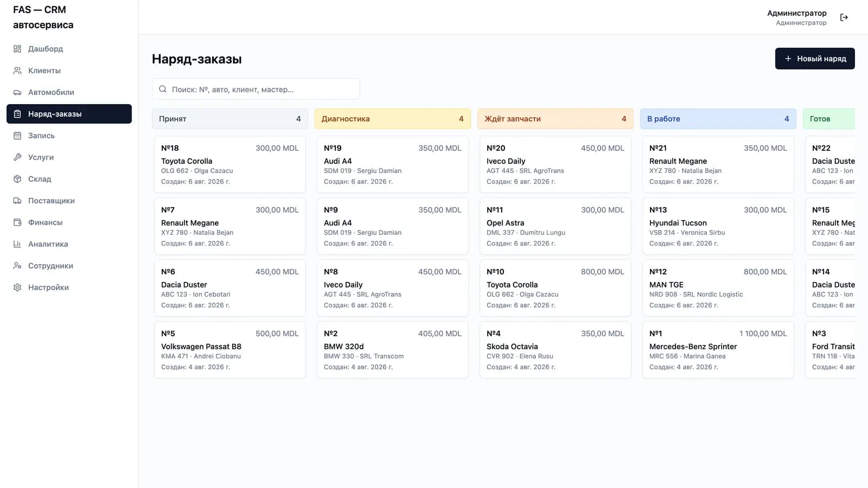868x488 pixels.
Task: Click 'VSB 214 · Veronica Sirbu' text
Action: tap(687, 233)
